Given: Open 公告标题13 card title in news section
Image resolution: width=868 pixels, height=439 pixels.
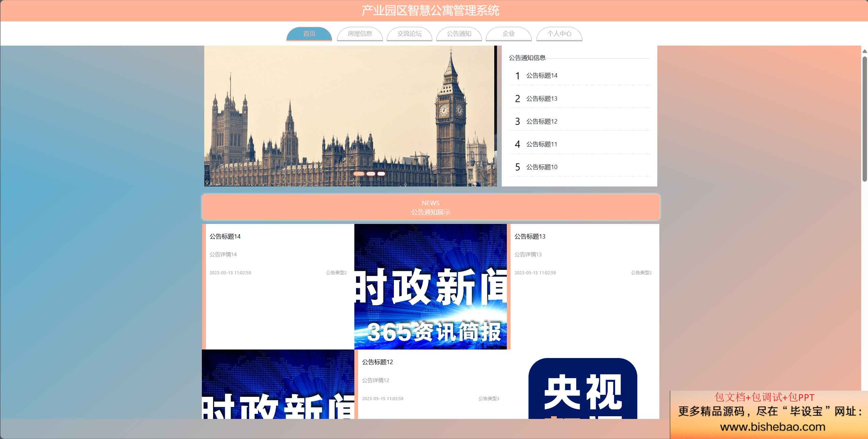Looking at the screenshot, I should pos(530,237).
